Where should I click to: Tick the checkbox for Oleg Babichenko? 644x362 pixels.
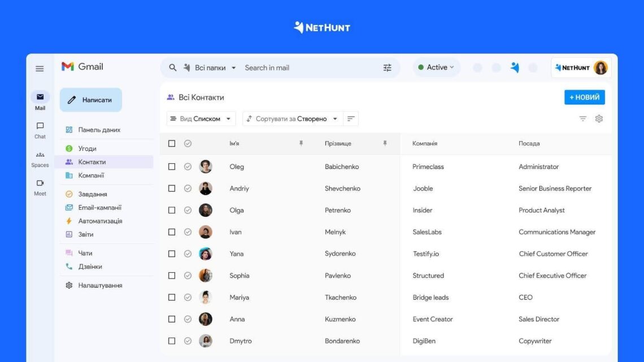(172, 167)
